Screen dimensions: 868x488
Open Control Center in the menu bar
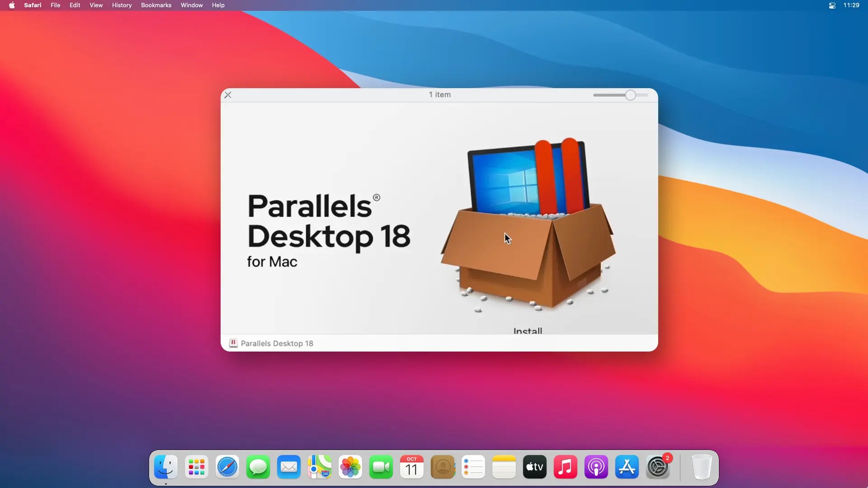click(832, 5)
